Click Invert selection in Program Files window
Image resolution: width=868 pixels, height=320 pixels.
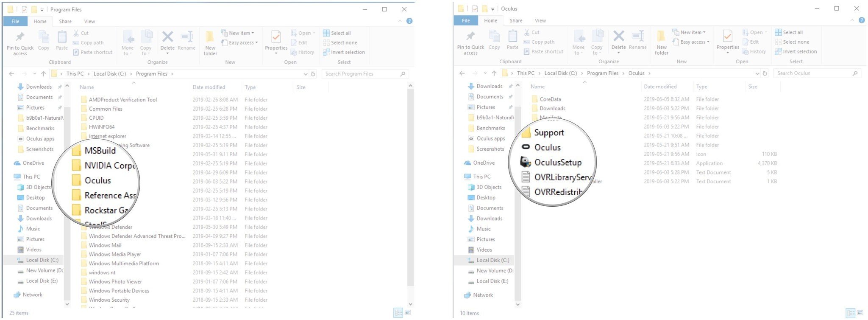point(344,52)
